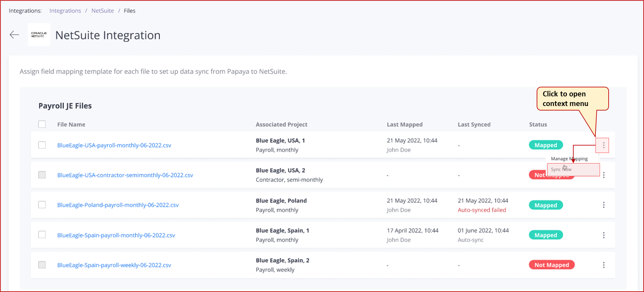Click the Not Mapped badge on Spain weekly row
644x292 pixels.
tap(551, 265)
